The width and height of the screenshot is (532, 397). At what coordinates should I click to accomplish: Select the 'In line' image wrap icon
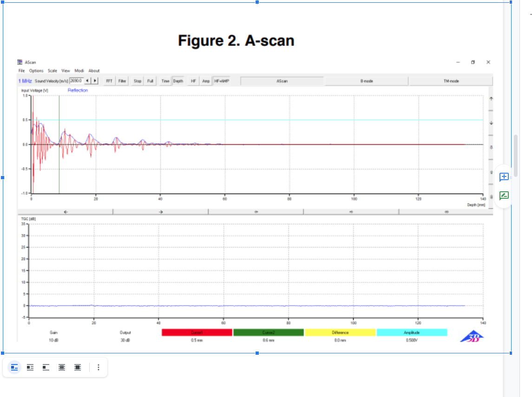click(13, 367)
